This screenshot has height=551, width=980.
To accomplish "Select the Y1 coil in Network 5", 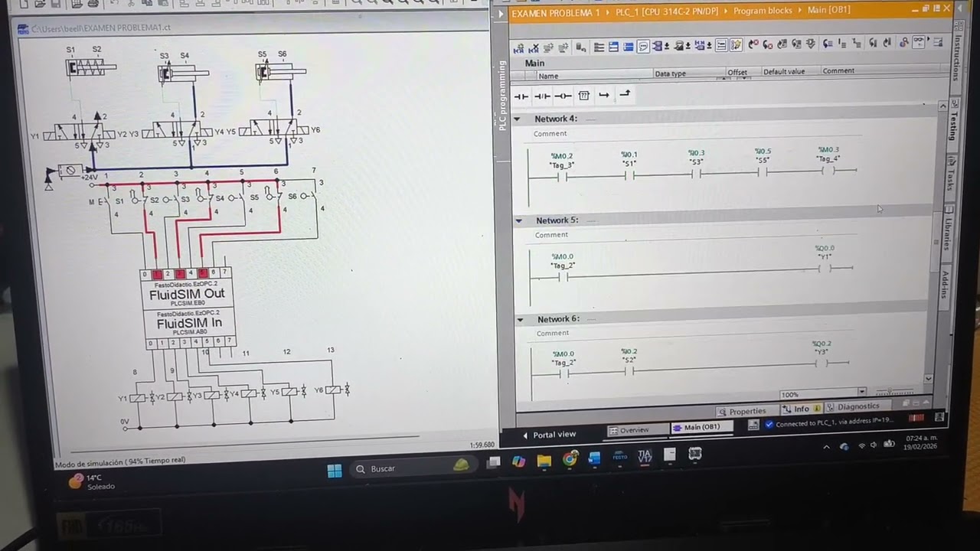I will coord(825,268).
